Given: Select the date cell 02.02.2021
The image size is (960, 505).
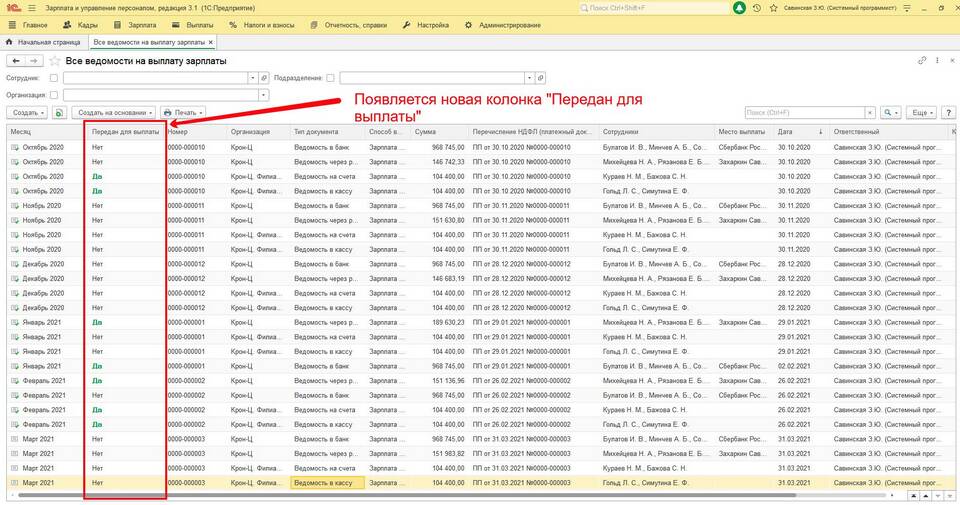Looking at the screenshot, I should (800, 366).
